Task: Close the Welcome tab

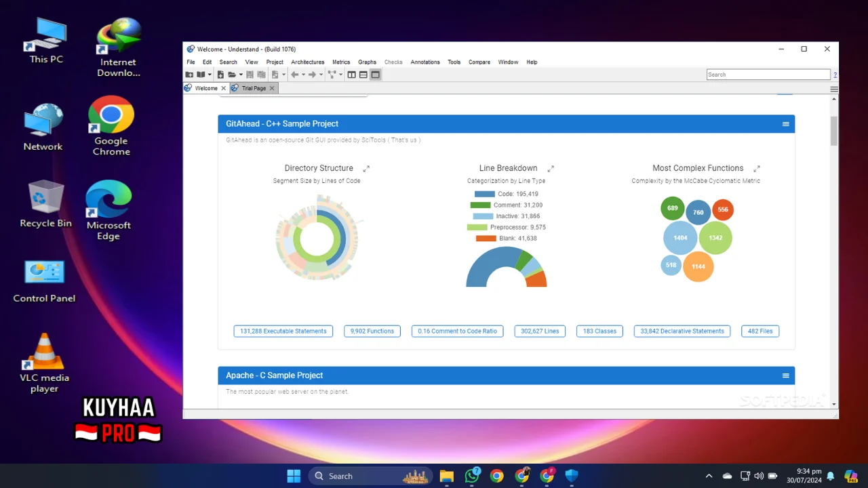Action: click(223, 88)
